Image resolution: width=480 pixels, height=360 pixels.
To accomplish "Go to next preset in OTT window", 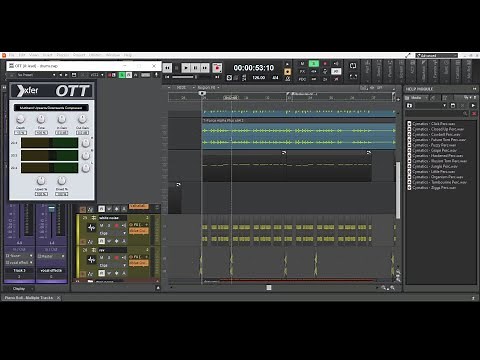I will coord(66,75).
